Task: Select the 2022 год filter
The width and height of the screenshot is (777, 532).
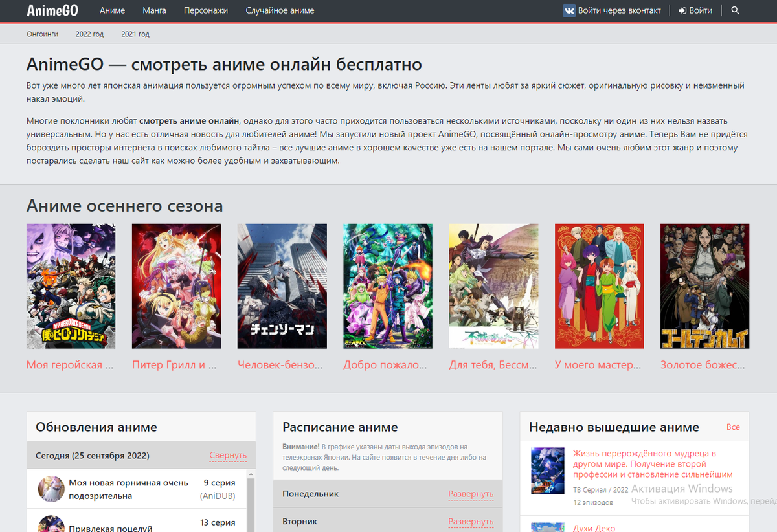Action: (89, 34)
